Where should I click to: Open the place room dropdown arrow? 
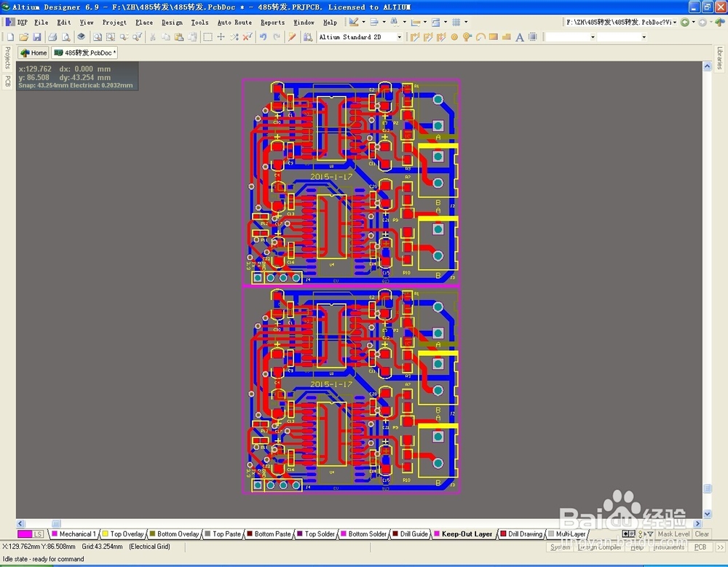tap(446, 22)
